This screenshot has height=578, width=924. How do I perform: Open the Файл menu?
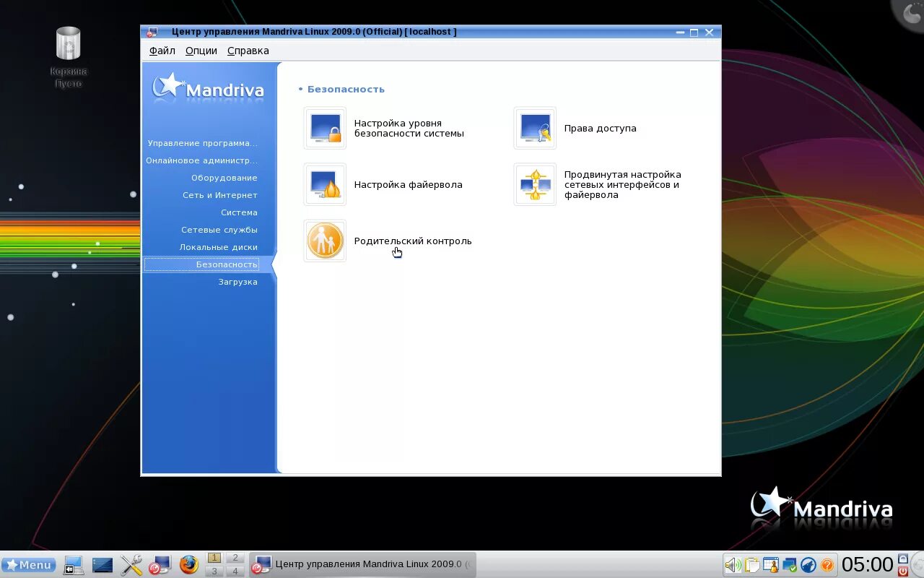pos(162,51)
